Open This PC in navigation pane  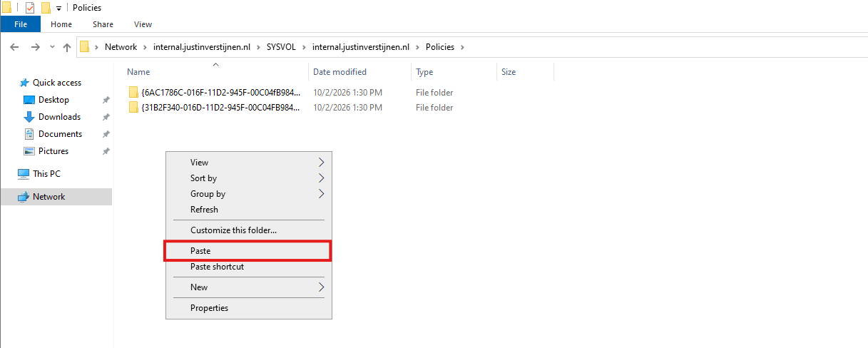[46, 174]
